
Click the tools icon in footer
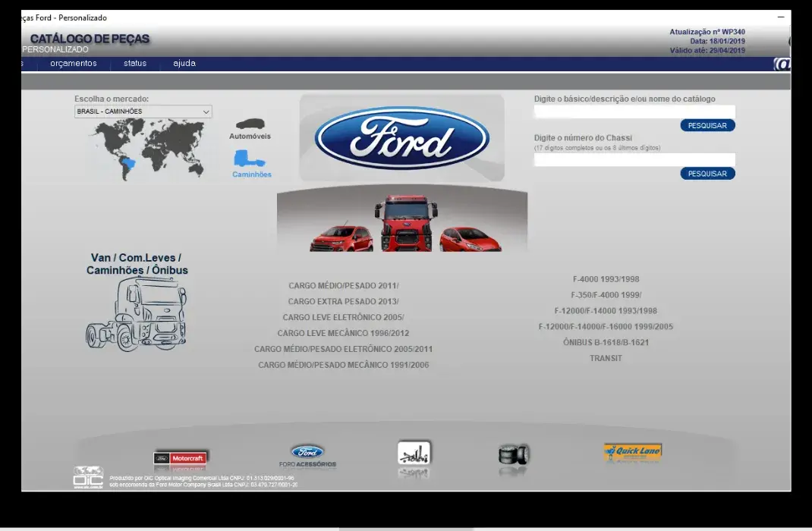click(414, 453)
